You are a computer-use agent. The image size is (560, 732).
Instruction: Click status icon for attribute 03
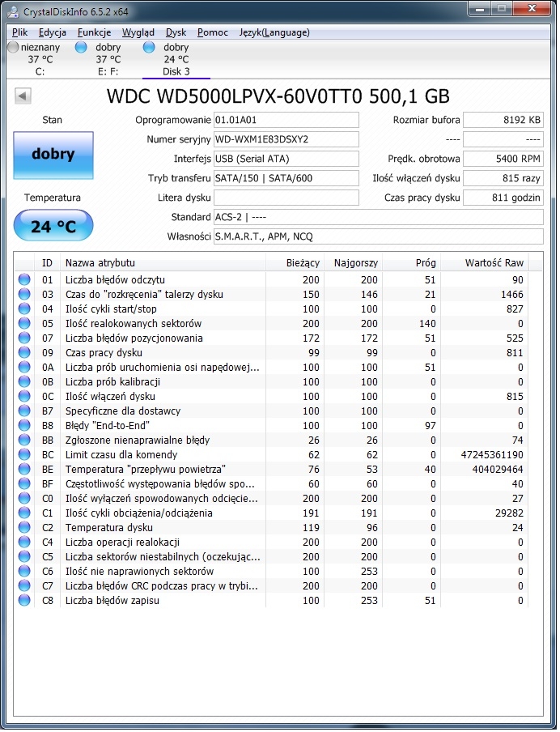click(23, 294)
